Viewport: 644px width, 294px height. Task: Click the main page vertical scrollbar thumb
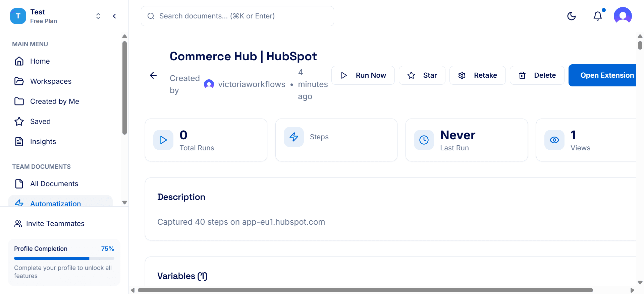coord(640,45)
